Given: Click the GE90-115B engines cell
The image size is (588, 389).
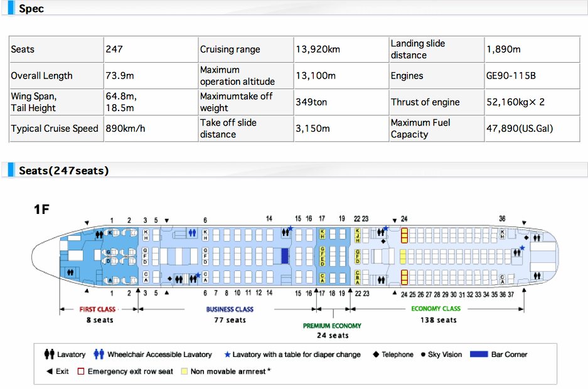Looking at the screenshot, I should pyautogui.click(x=511, y=76).
